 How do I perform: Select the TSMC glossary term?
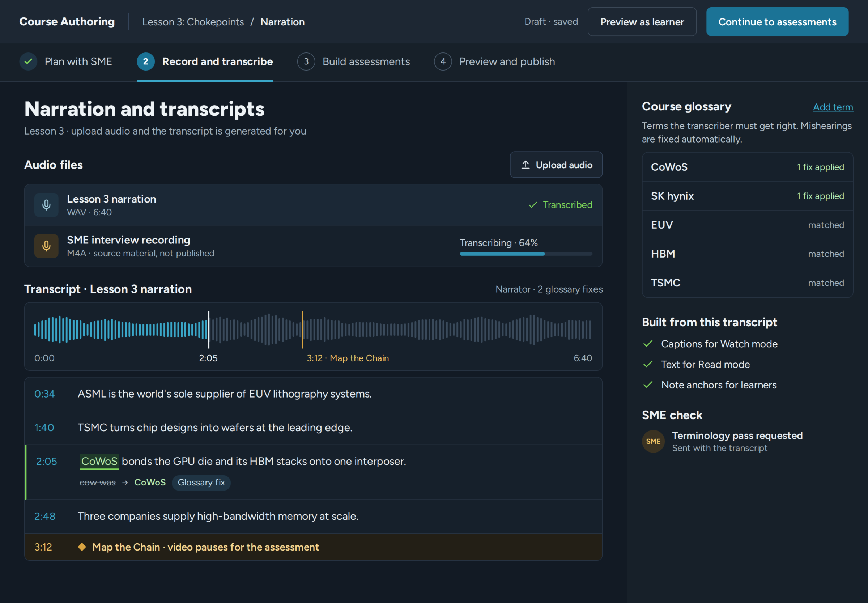(x=747, y=283)
